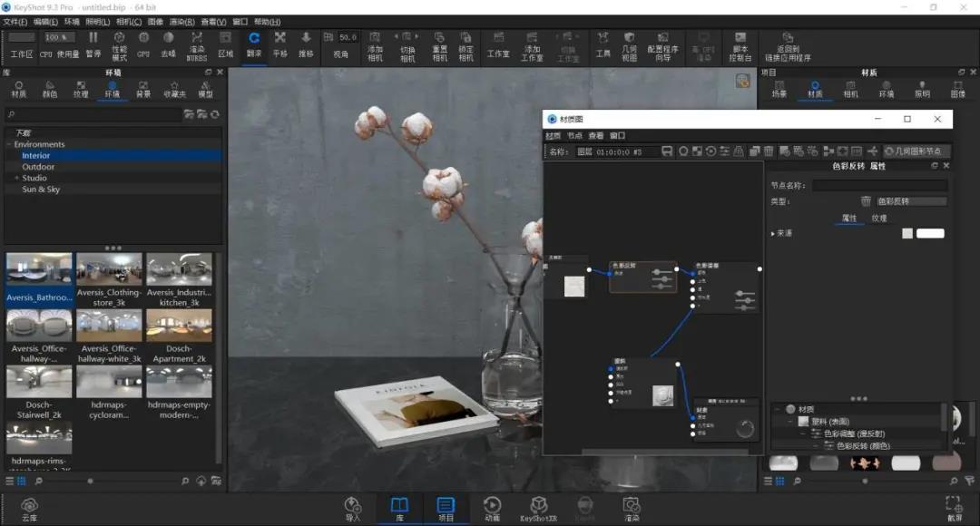Open the Edit (编辑) menu
This screenshot has height=526, width=980.
pyautogui.click(x=45, y=22)
